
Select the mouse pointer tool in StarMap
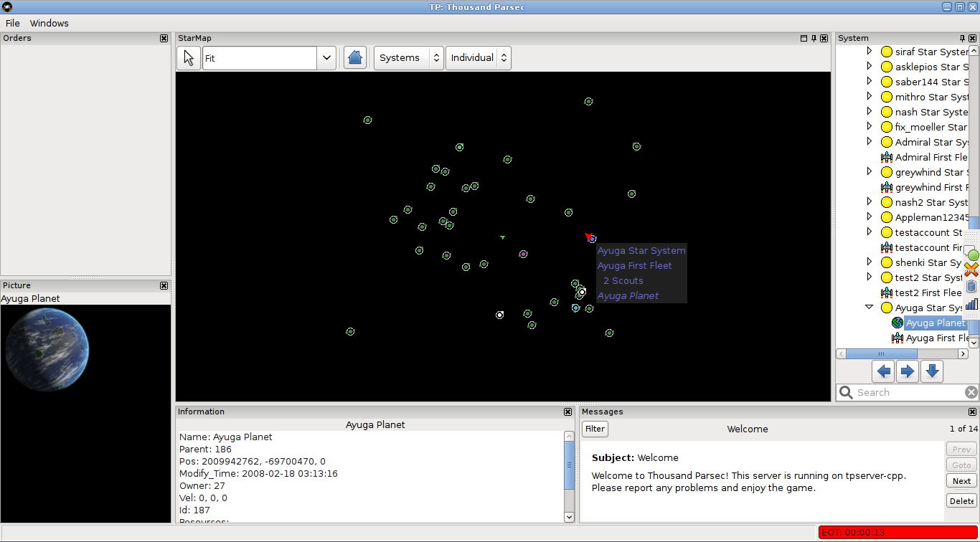click(x=189, y=58)
